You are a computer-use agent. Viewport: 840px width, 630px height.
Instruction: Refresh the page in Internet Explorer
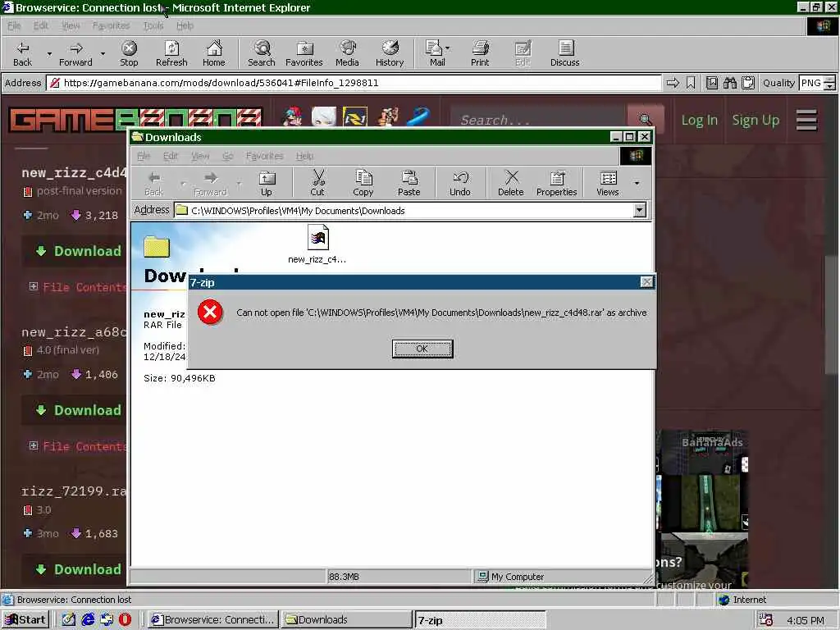[x=171, y=53]
